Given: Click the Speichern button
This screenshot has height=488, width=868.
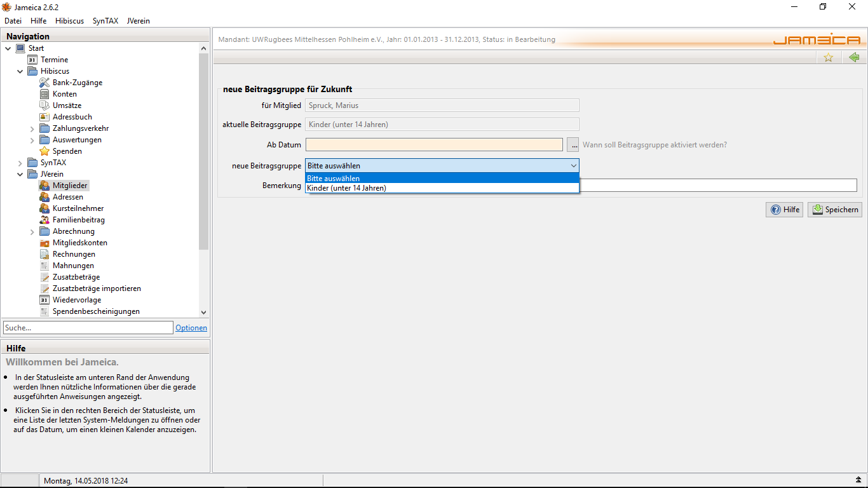Looking at the screenshot, I should [x=835, y=210].
